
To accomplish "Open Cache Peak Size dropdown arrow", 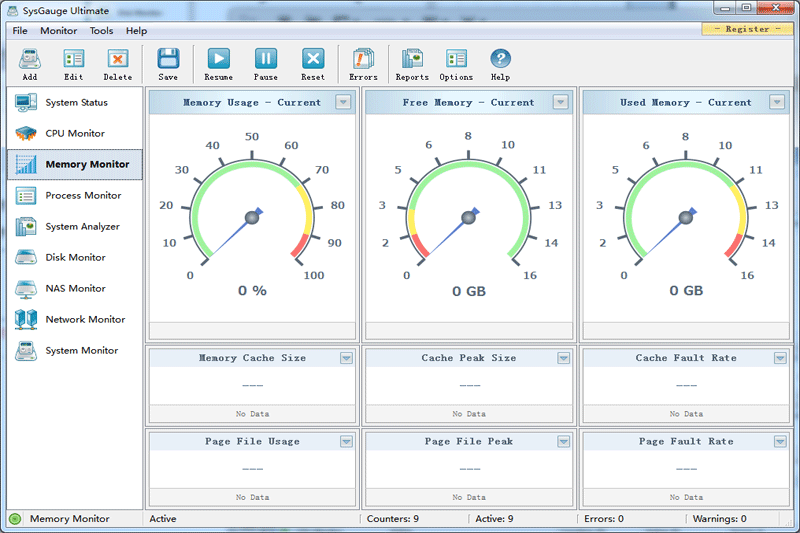I will tap(563, 358).
